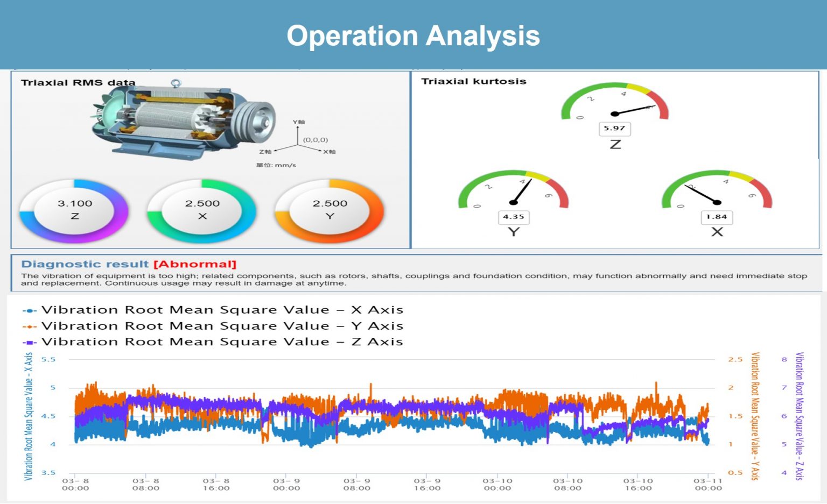Image resolution: width=827 pixels, height=504 pixels.
Task: Select the X-axis RMS ring gauge showing 2.500
Action: tap(203, 211)
